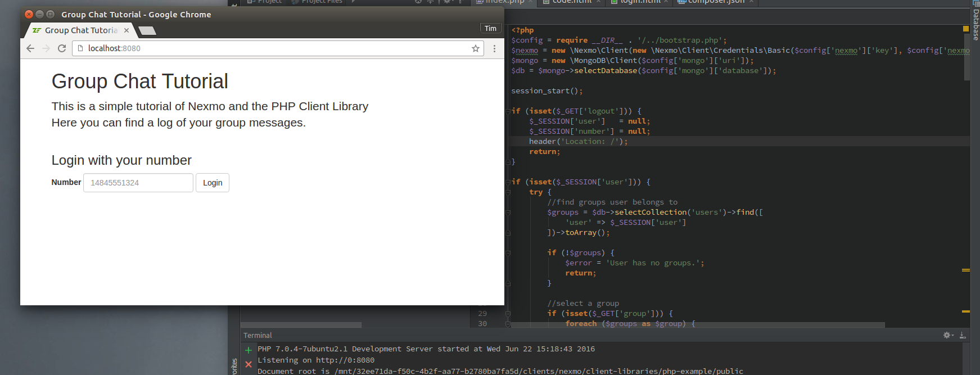Jump to the lower yellow warning stripe marker
Viewport: 980px width, 375px height.
tap(966, 311)
